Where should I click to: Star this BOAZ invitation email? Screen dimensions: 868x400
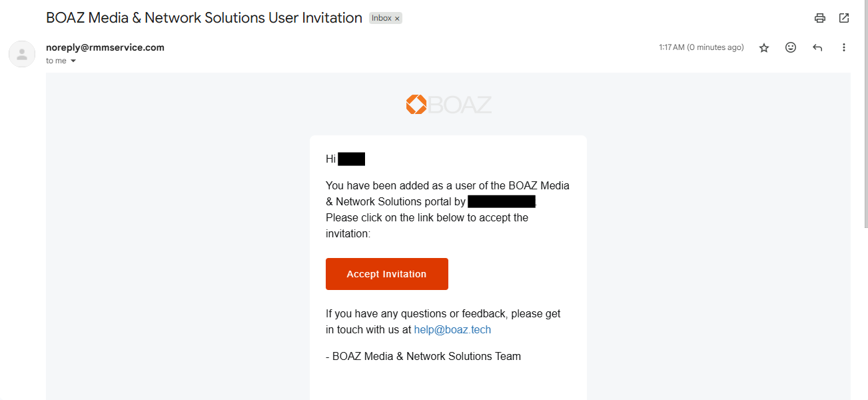[764, 47]
